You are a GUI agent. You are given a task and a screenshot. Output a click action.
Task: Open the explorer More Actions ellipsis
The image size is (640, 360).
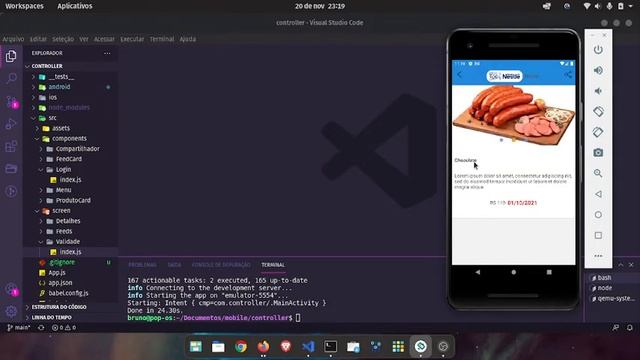coord(107,53)
